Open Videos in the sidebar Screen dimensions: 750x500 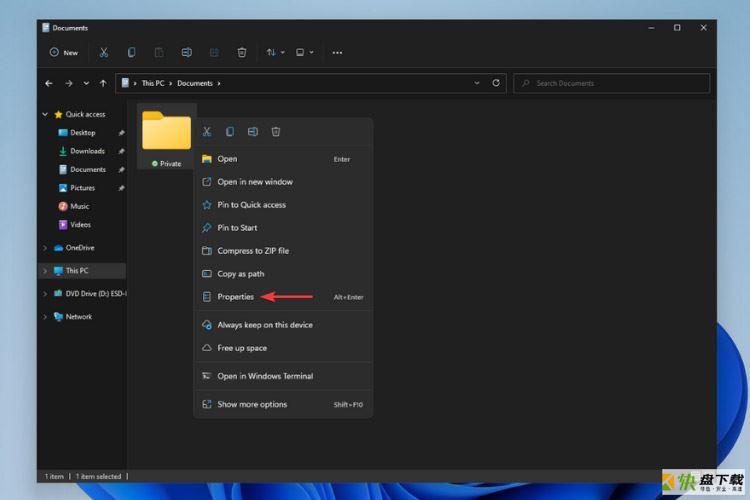tap(80, 225)
